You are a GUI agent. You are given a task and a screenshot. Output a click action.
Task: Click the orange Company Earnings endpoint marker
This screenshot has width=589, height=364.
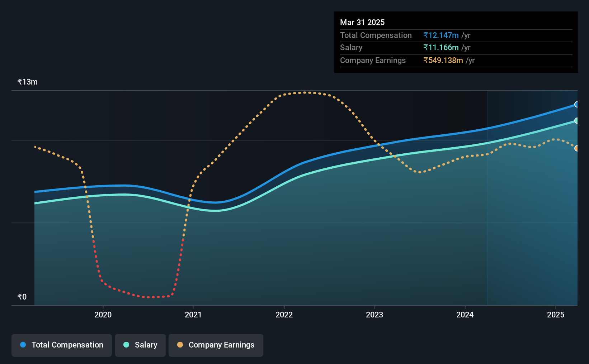pos(577,148)
